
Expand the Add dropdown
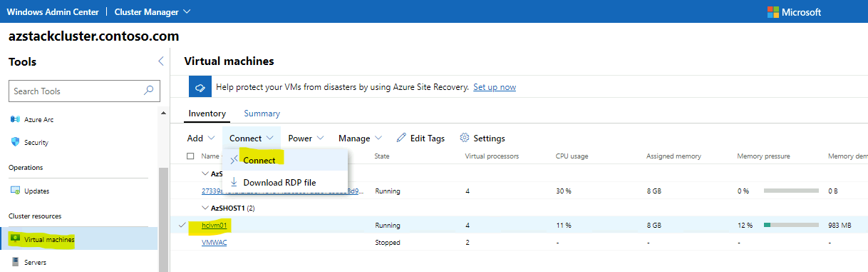pyautogui.click(x=202, y=138)
